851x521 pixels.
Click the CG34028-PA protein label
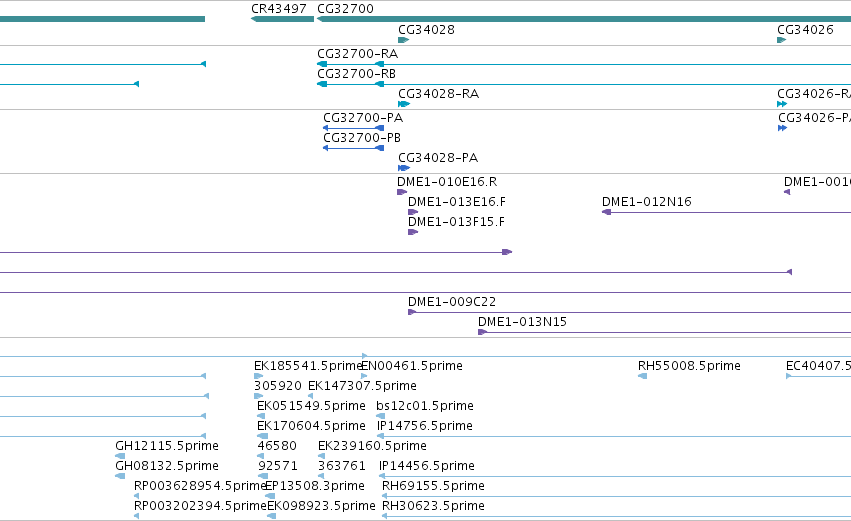click(438, 158)
